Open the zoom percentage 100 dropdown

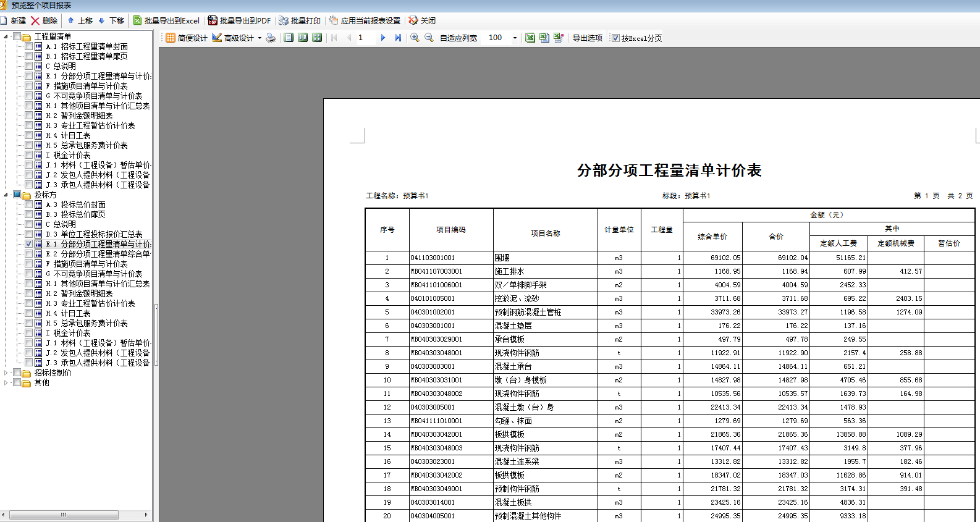click(x=515, y=38)
